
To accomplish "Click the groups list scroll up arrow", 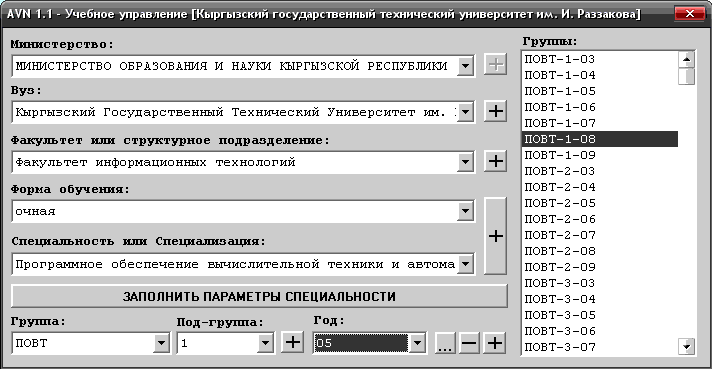I will (x=687, y=59).
